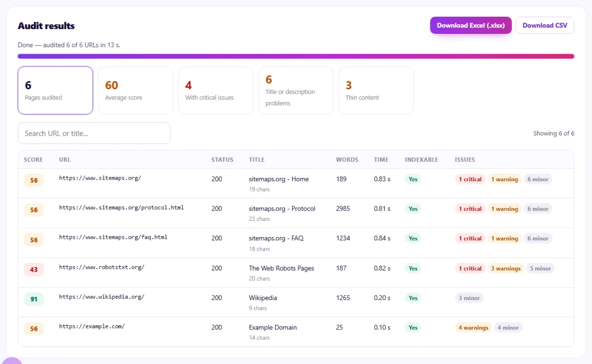
Task: Select the Pages audited card
Action: click(x=55, y=90)
